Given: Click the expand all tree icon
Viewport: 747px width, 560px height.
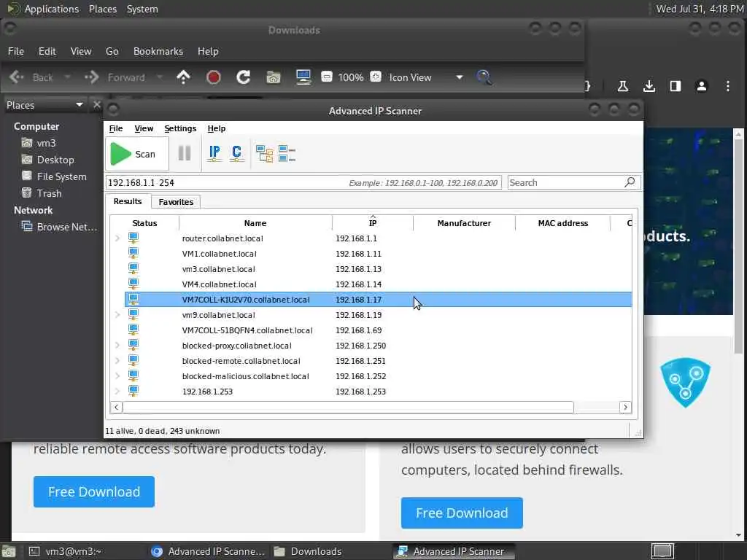Looking at the screenshot, I should (264, 153).
